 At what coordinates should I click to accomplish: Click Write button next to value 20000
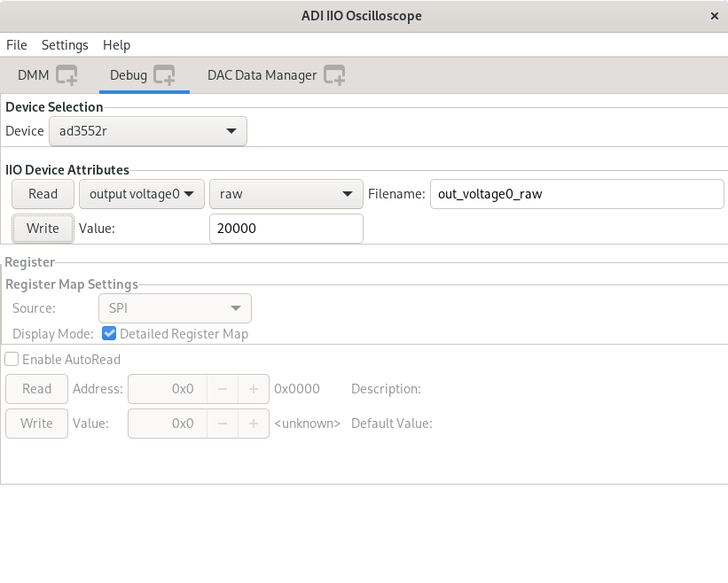(x=43, y=229)
